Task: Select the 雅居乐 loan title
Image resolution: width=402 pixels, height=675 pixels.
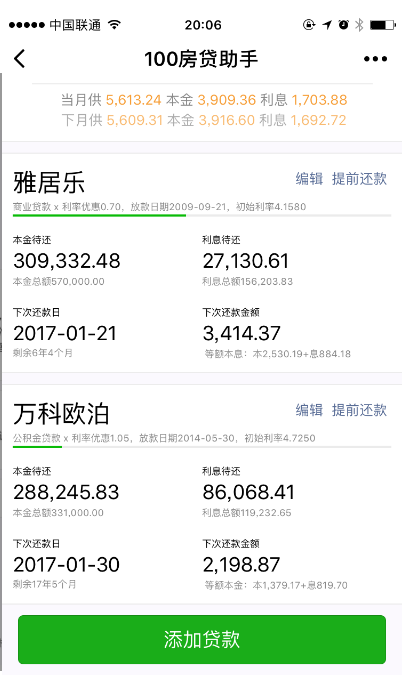Action: click(x=49, y=183)
